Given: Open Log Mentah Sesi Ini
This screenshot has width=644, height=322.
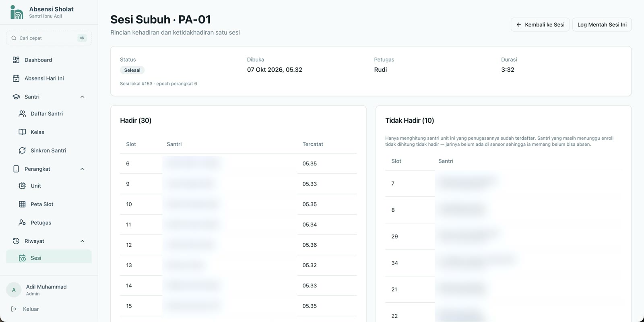Looking at the screenshot, I should tap(602, 25).
